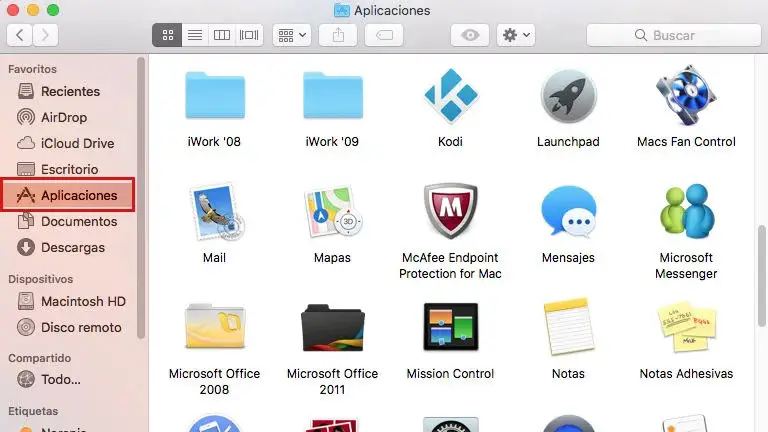Click the Aplicaciones folder icon in title bar

click(x=341, y=10)
